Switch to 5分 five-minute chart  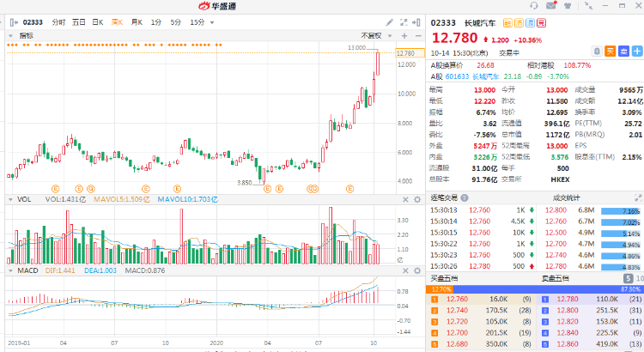[x=176, y=22]
